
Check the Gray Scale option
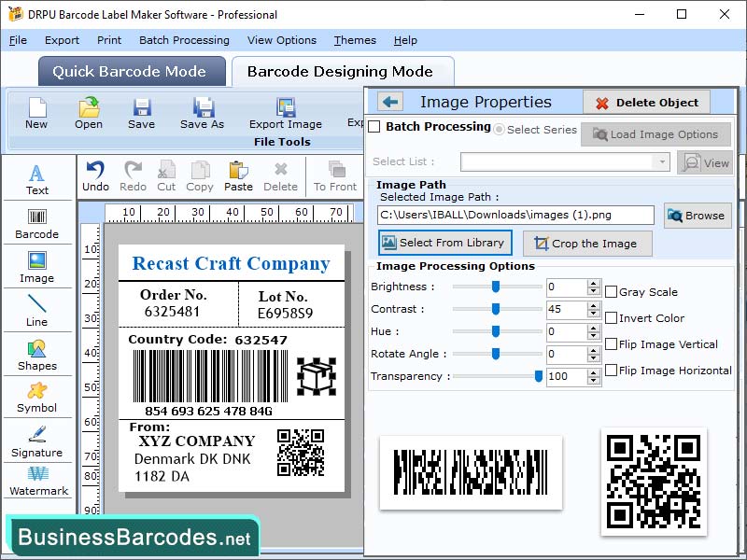pos(610,290)
